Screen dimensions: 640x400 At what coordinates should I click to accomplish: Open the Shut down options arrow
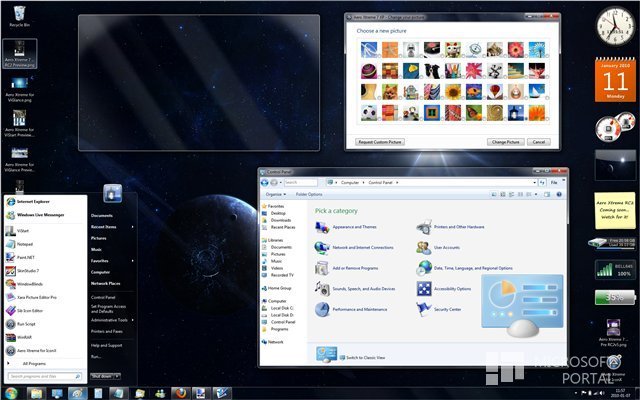[x=117, y=376]
